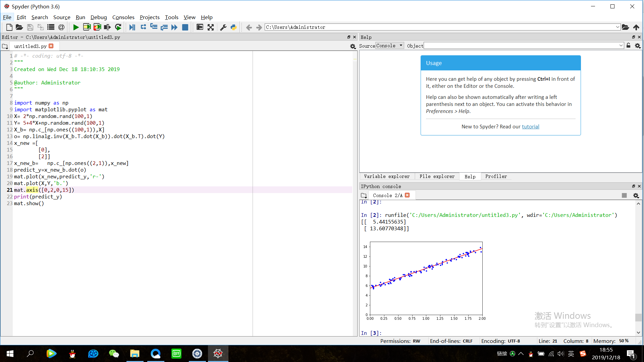Image resolution: width=644 pixels, height=362 pixels.
Task: Click the Object input field in Help
Action: [x=521, y=46]
